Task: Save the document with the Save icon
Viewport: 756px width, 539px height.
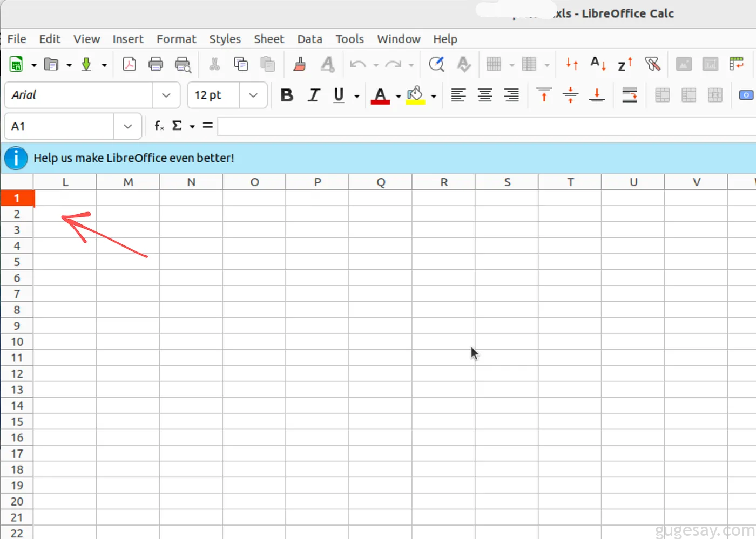Action: tap(86, 65)
